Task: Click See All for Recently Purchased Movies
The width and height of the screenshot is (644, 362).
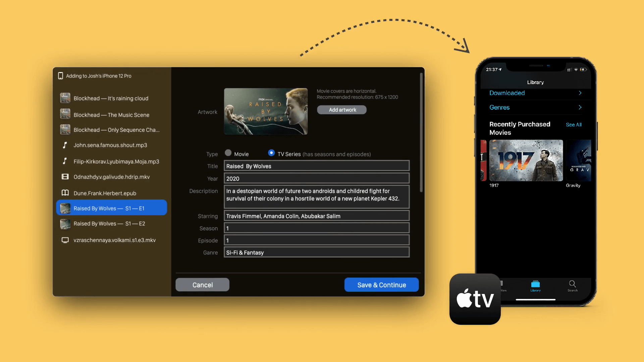Action: click(x=573, y=125)
